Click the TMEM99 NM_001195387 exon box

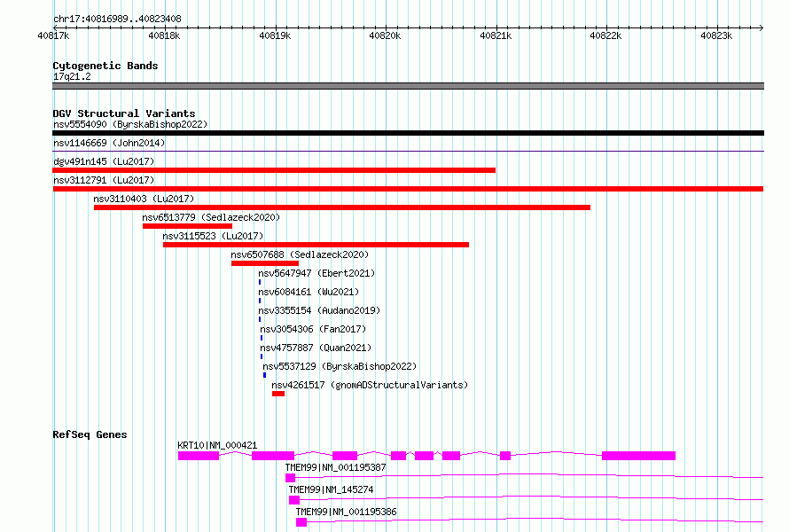[291, 478]
